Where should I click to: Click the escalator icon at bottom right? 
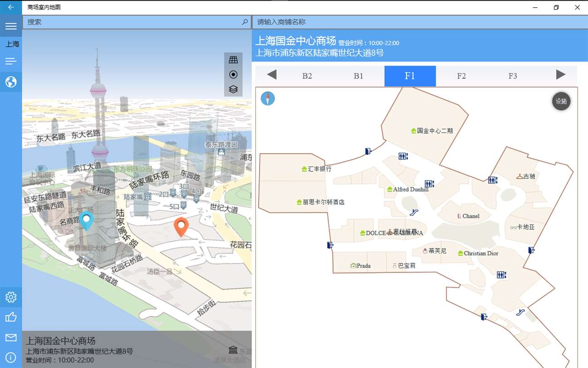click(520, 312)
